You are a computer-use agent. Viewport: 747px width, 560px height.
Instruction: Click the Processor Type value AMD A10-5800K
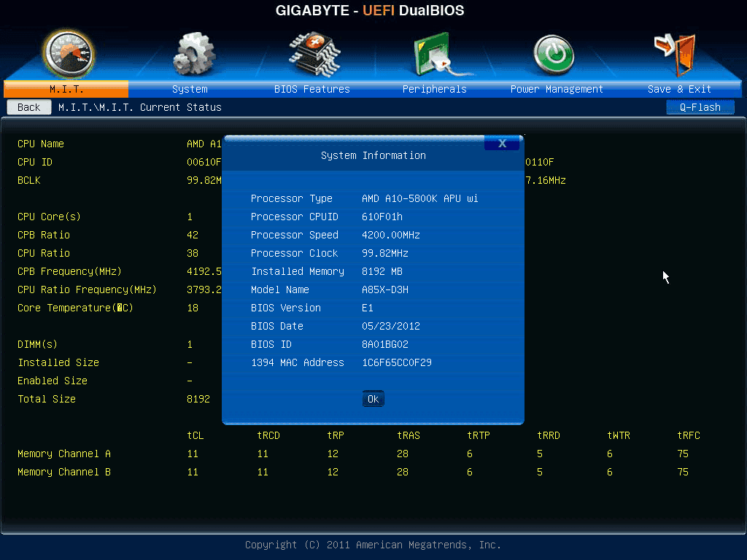point(419,198)
